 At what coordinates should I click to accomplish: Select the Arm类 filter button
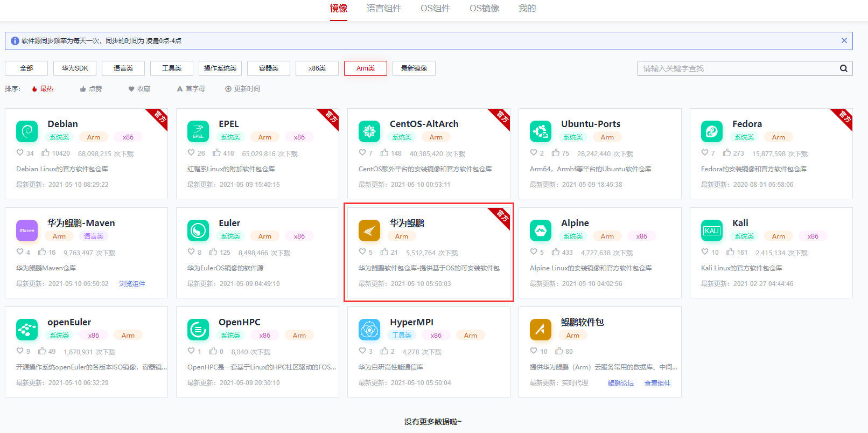(x=366, y=68)
